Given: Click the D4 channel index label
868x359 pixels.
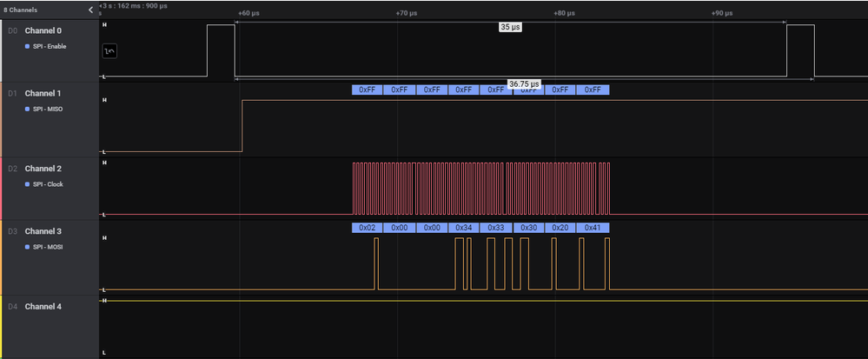Looking at the screenshot, I should (12, 307).
